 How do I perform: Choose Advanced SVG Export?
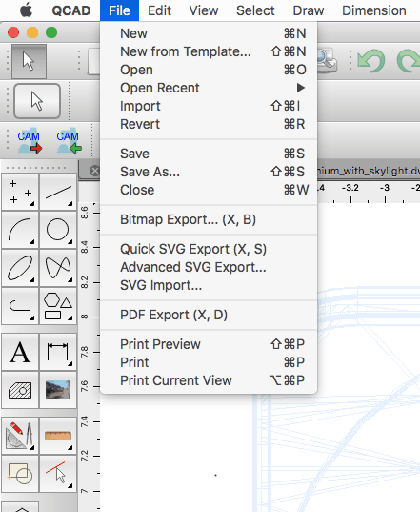(x=209, y=267)
